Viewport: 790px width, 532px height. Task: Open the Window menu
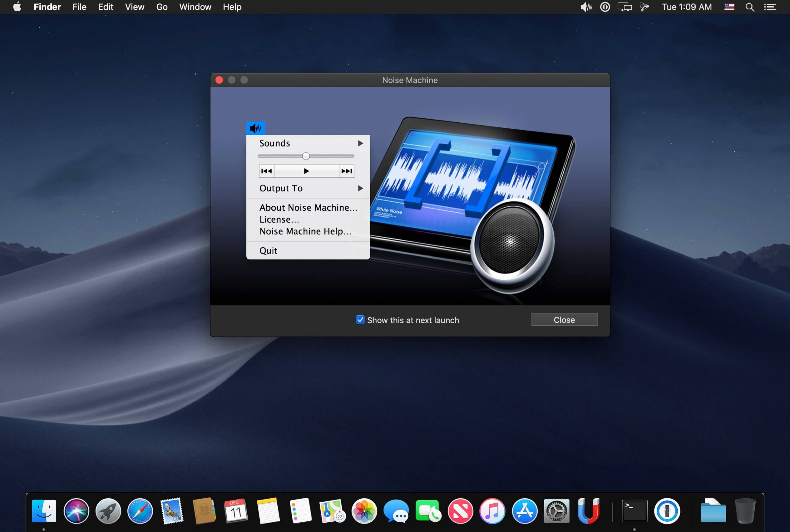195,7
